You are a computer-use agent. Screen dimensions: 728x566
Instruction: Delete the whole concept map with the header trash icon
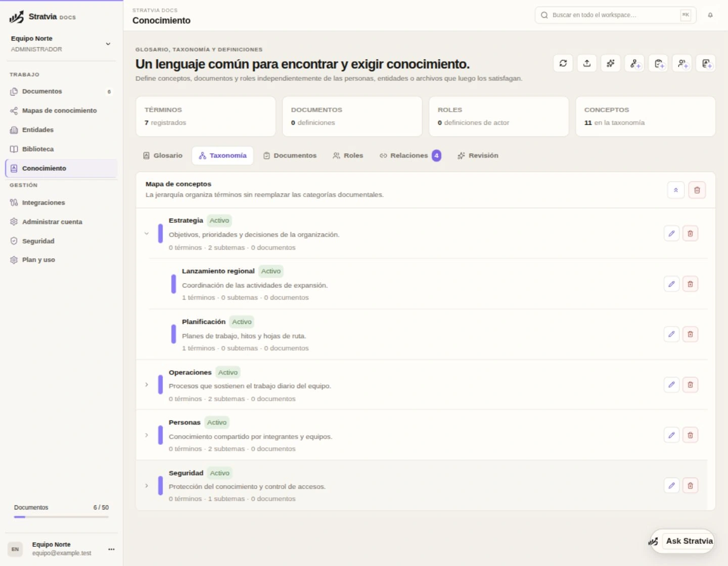697,190
